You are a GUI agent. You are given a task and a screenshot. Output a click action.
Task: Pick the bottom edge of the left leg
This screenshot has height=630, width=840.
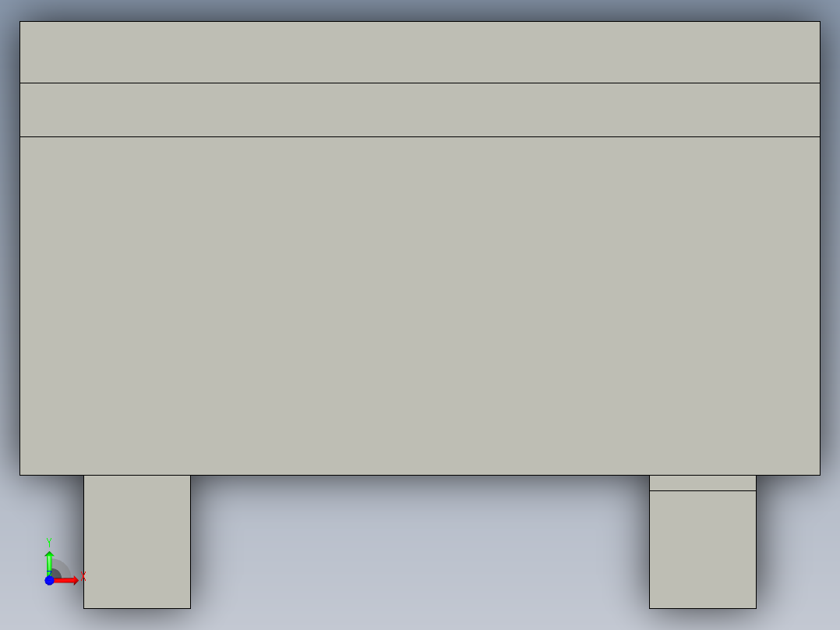pos(137,608)
